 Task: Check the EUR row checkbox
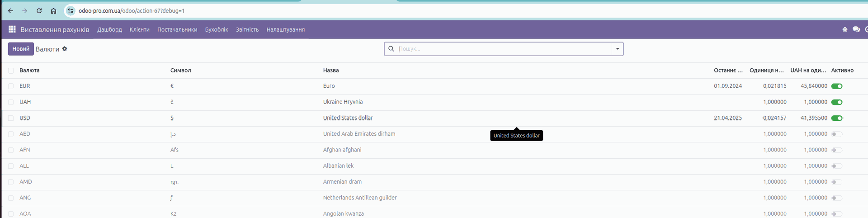coord(11,86)
